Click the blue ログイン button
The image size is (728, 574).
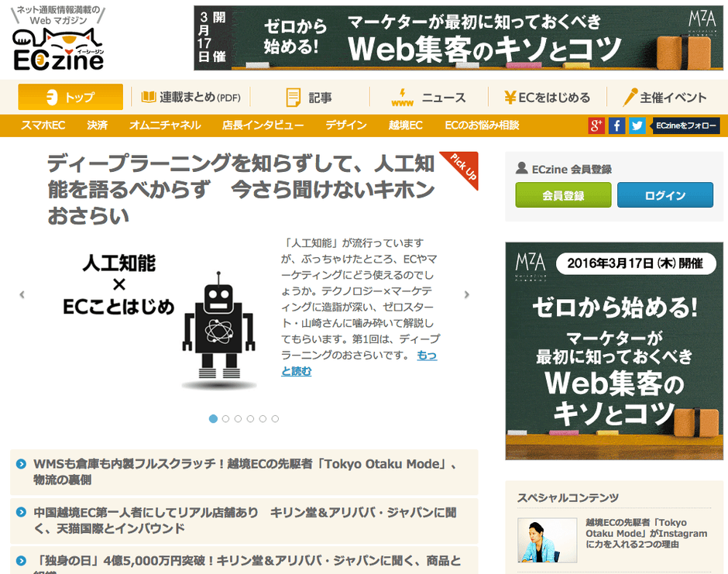[x=664, y=195]
